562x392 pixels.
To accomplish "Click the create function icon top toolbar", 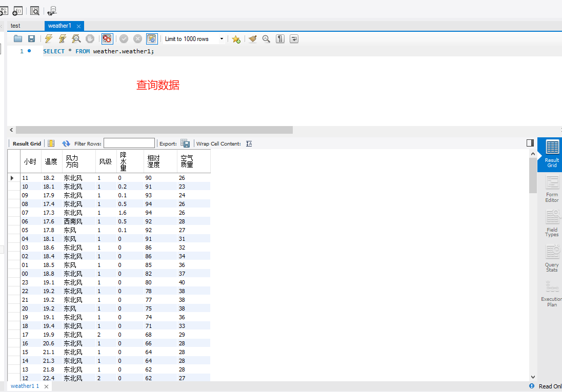I will 17,11.
